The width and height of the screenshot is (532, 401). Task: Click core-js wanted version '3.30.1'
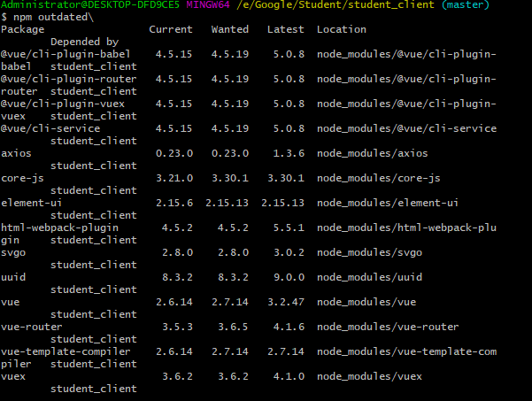pos(230,178)
